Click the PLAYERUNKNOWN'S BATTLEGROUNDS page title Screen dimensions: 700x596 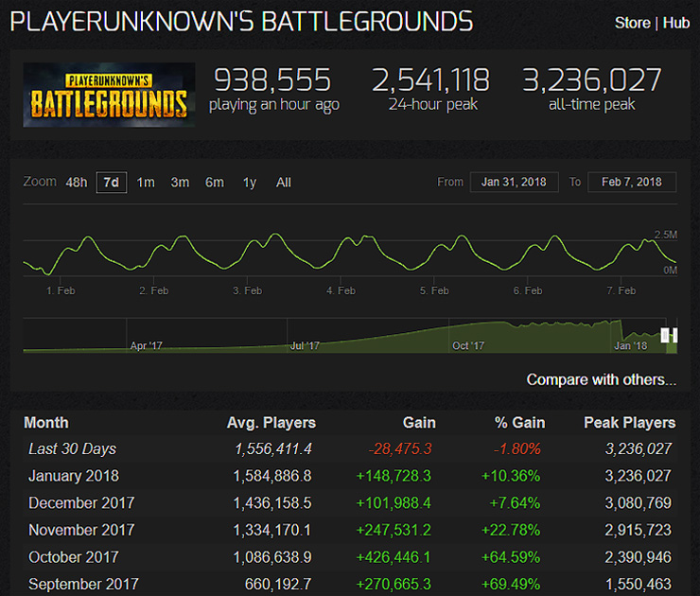tap(241, 22)
